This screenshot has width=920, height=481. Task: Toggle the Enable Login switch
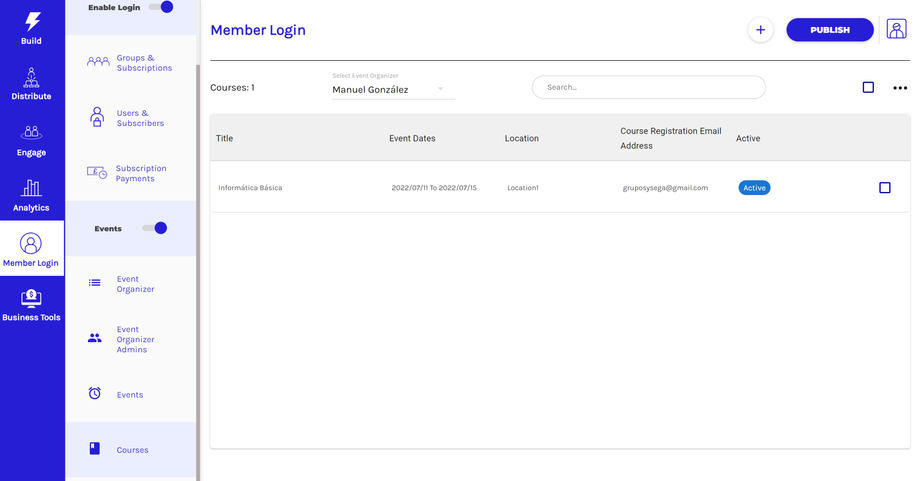(x=161, y=7)
